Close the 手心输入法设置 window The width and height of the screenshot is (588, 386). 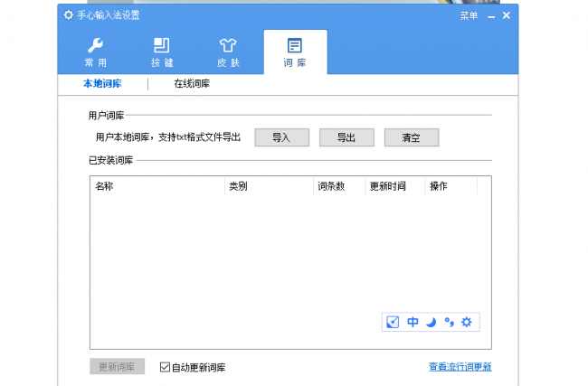[x=507, y=15]
